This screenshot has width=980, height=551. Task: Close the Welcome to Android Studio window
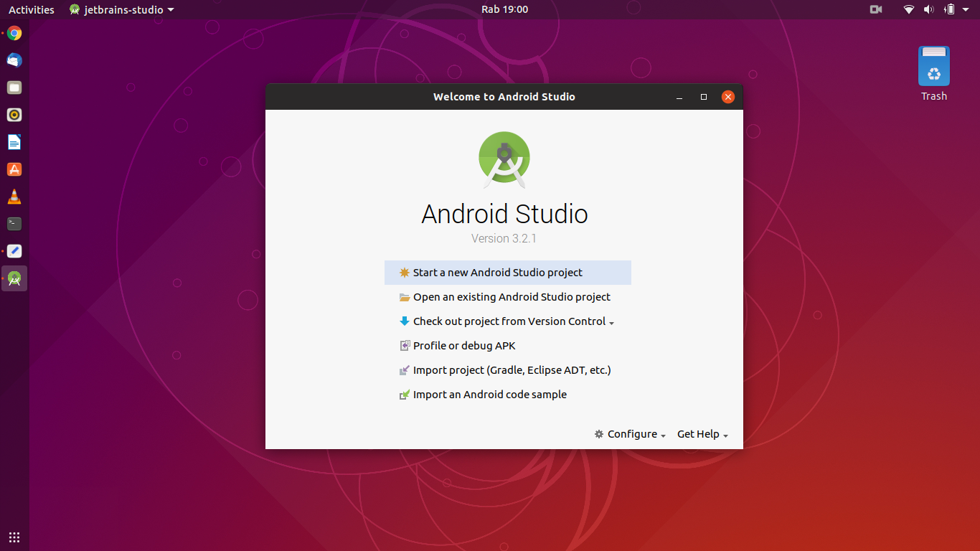pyautogui.click(x=728, y=97)
